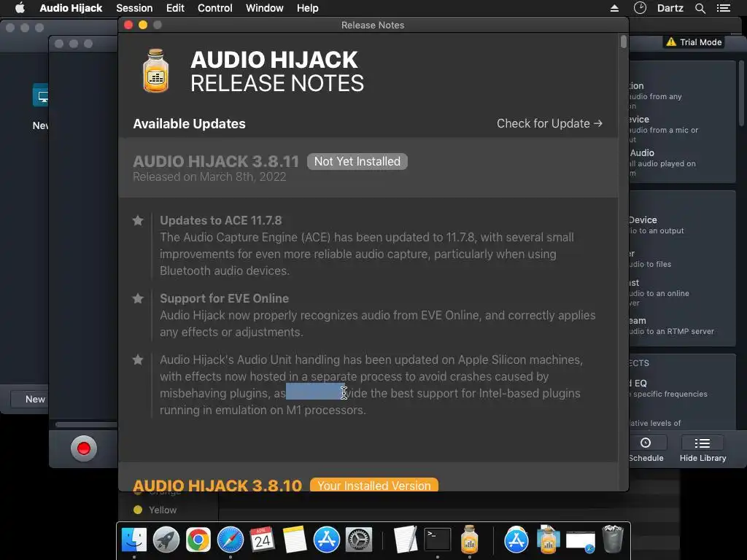Click the Hide Library label
Screen dimensions: 747x560
point(703,458)
